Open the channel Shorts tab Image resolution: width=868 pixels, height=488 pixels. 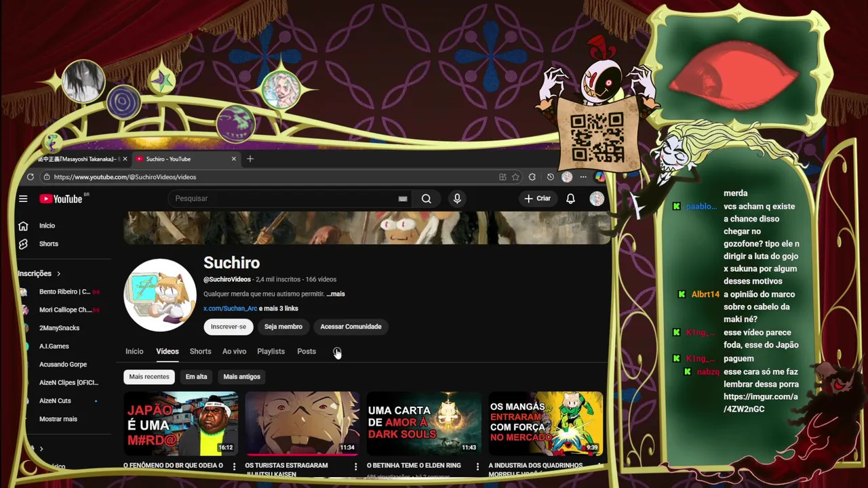[200, 351]
